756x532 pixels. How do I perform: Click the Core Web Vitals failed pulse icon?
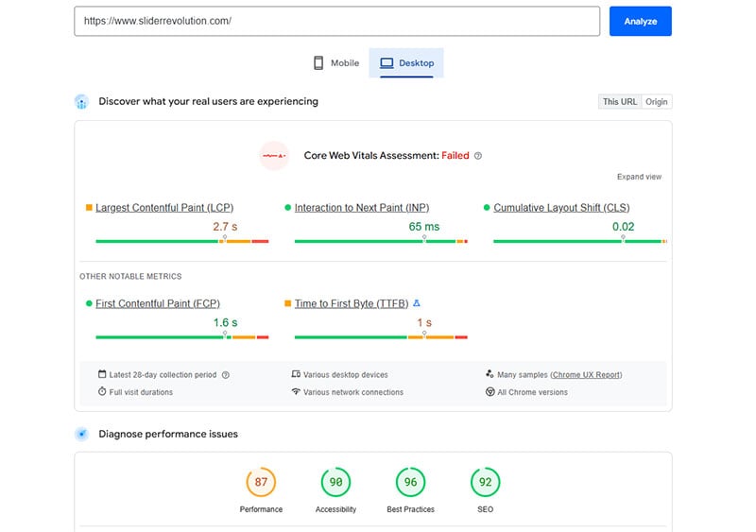tap(274, 156)
